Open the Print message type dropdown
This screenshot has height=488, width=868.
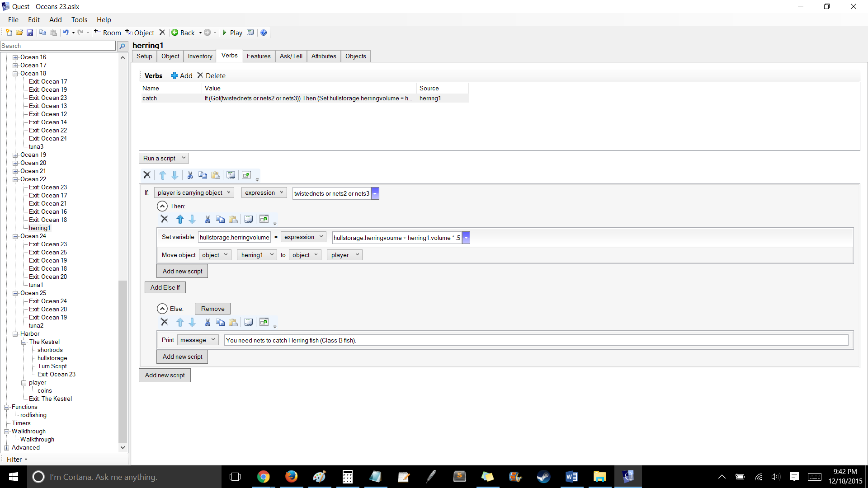(x=198, y=340)
